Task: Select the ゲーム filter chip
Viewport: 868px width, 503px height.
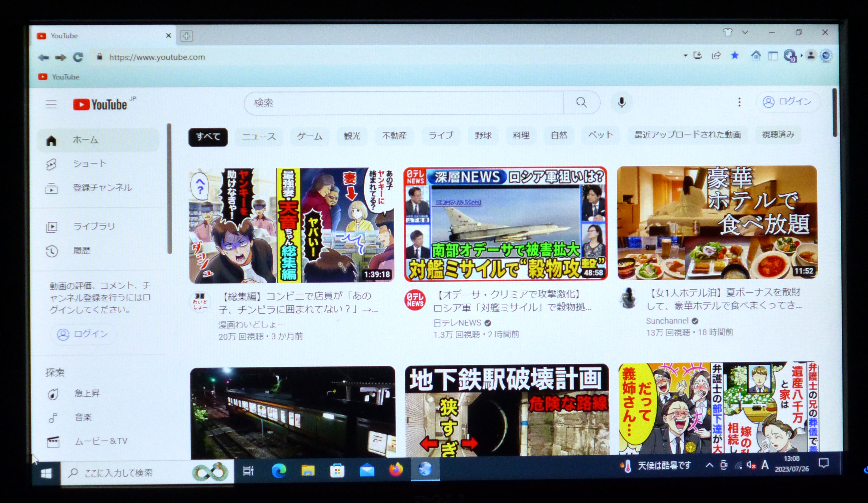Action: pos(310,136)
